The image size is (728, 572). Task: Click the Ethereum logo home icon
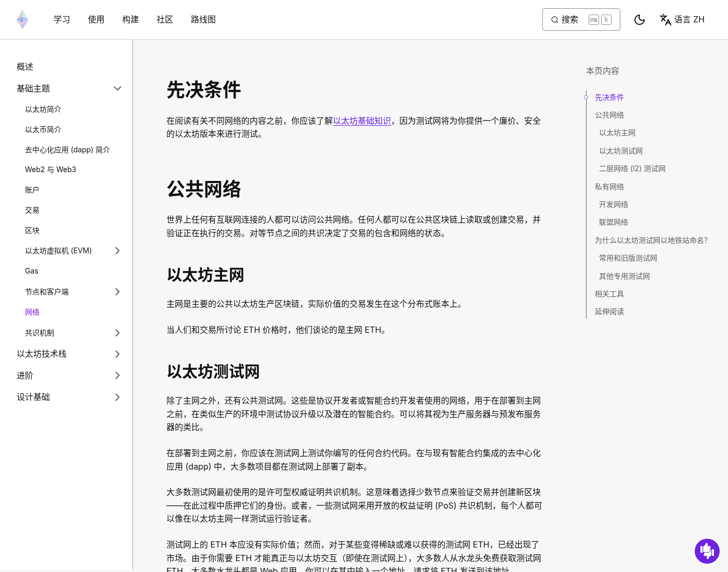[x=22, y=19]
